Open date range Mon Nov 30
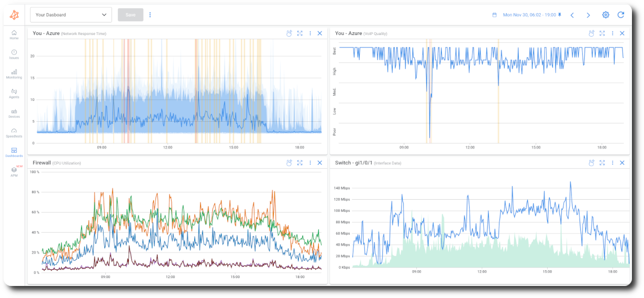Screen dimensions: 644x298 [x=529, y=15]
